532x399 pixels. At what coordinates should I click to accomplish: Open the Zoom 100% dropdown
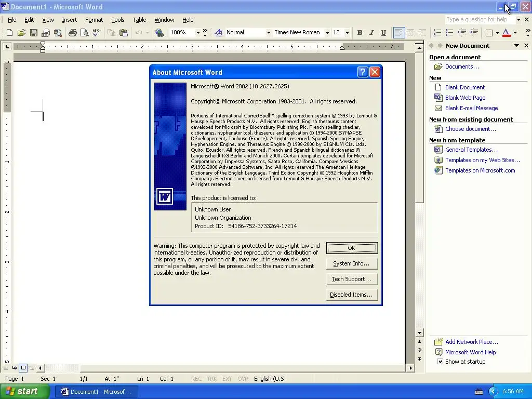pos(198,33)
